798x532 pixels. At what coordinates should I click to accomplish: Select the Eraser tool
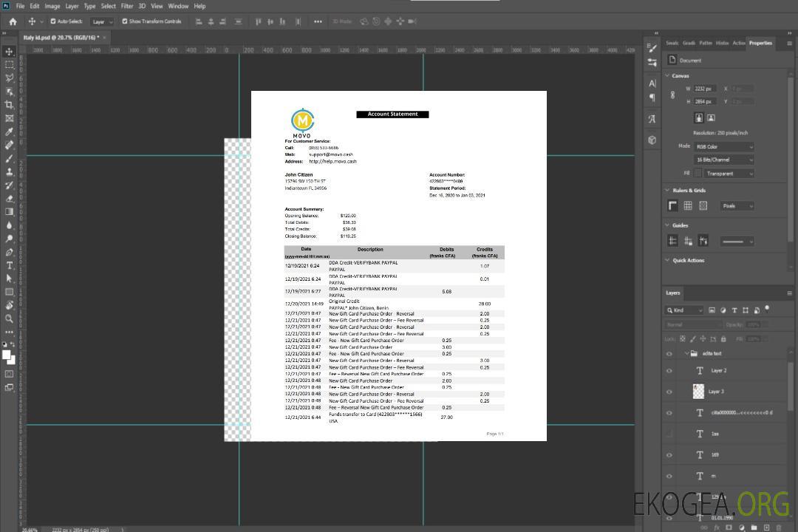9,199
